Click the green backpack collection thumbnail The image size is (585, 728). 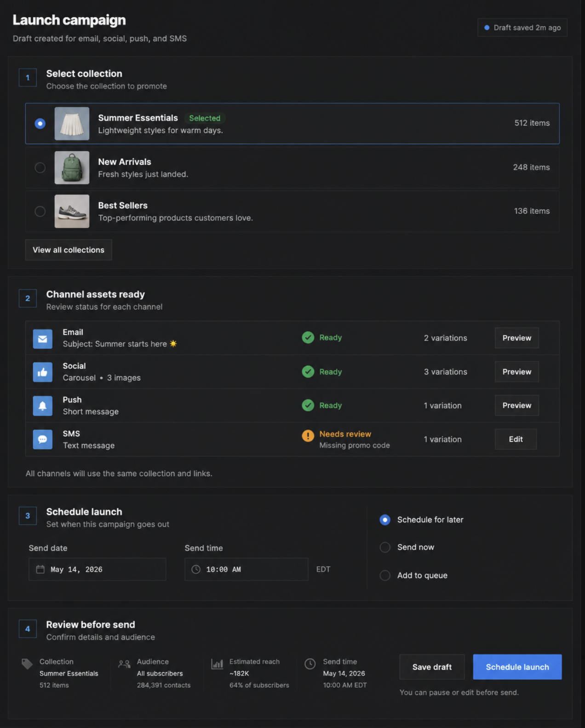[x=72, y=168]
